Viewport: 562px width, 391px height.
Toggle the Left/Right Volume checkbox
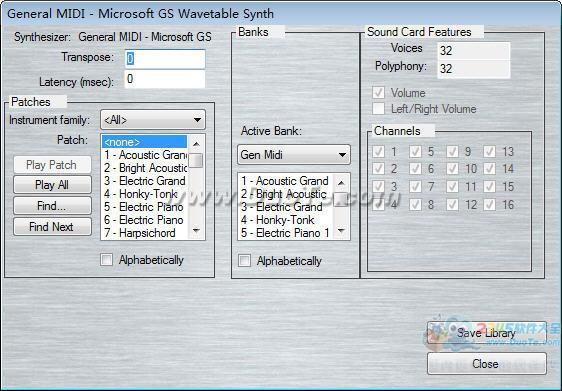pos(378,109)
